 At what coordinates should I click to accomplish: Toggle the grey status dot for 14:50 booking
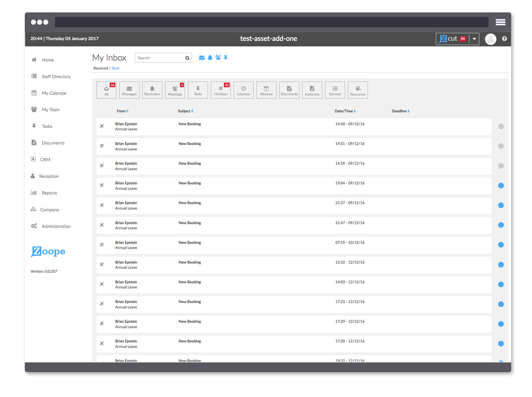[501, 126]
